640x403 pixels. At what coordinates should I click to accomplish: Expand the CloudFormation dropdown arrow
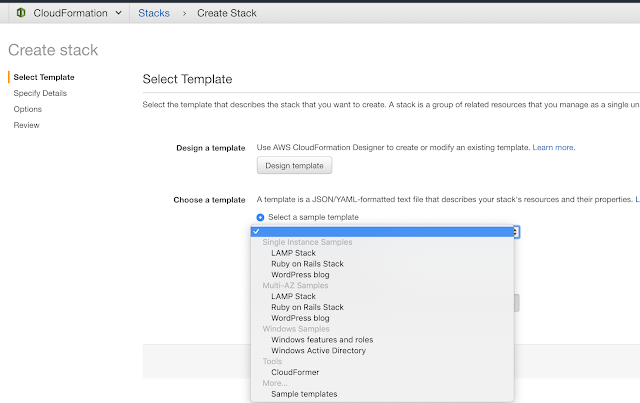(118, 13)
